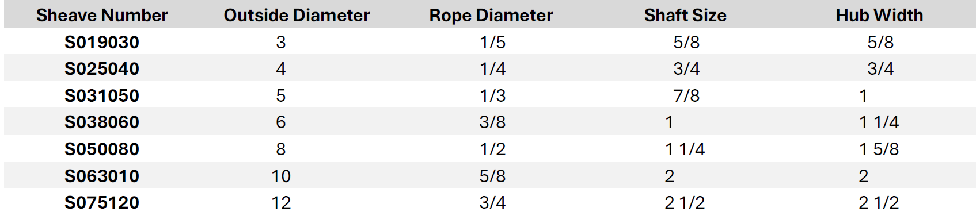980x219 pixels.
Task: Click hub width 2 1/2 cell
Action: 879,203
